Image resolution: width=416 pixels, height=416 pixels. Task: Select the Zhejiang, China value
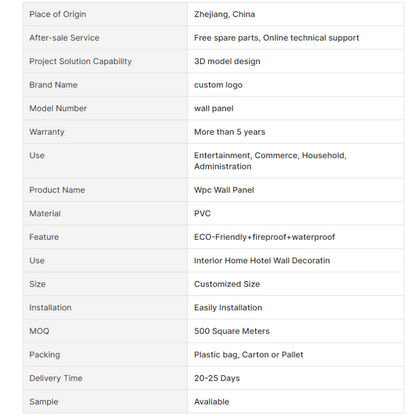coord(224,14)
